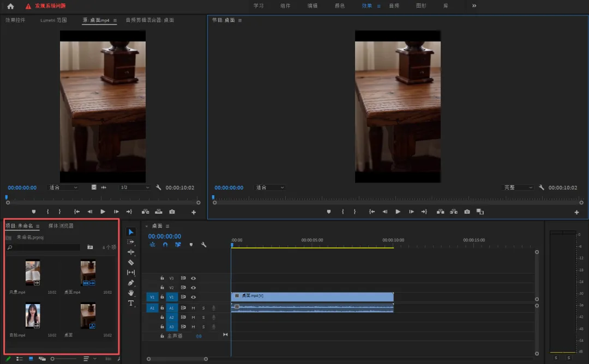The height and width of the screenshot is (364, 589).
Task: Toggle visibility eye of track V1
Action: (x=193, y=297)
